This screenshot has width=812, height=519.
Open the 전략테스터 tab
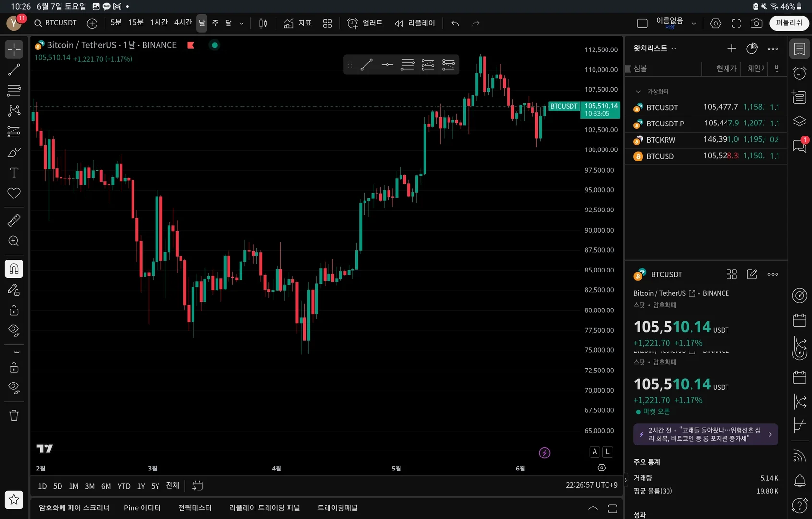coord(195,508)
